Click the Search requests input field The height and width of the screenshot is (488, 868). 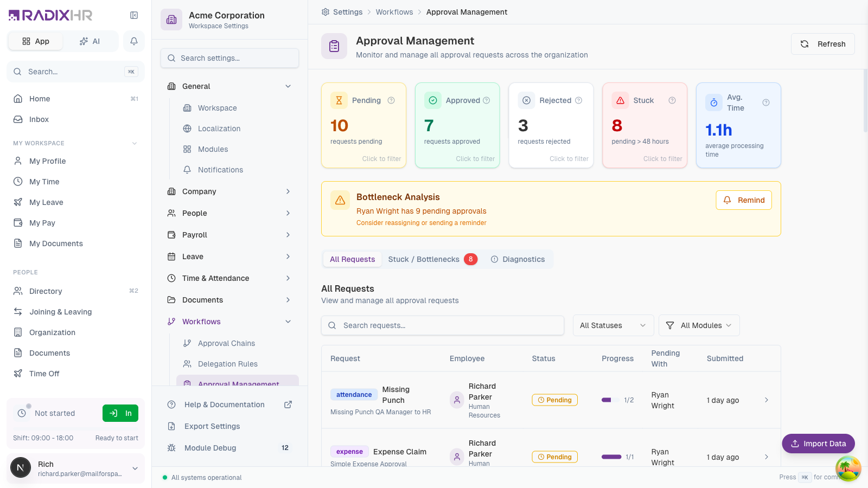[x=443, y=325]
